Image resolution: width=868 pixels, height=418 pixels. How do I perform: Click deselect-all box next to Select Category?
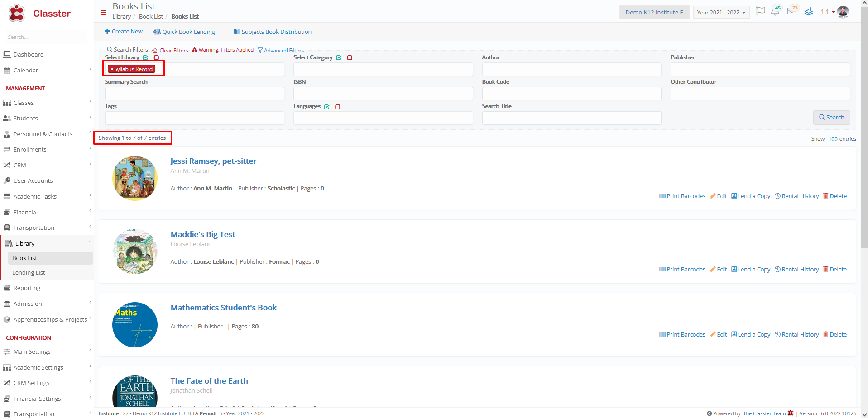(350, 57)
